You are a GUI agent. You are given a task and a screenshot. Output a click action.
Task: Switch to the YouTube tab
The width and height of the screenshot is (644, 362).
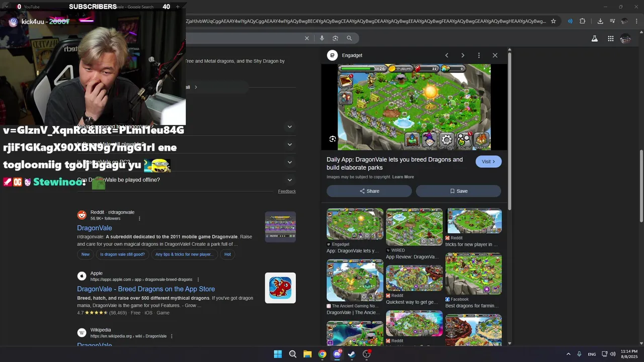coord(31,7)
